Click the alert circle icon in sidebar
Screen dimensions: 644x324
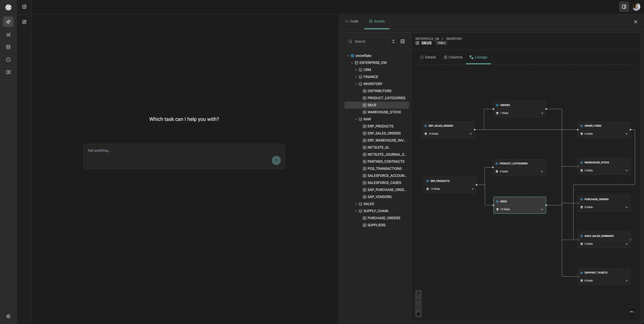click(8, 60)
